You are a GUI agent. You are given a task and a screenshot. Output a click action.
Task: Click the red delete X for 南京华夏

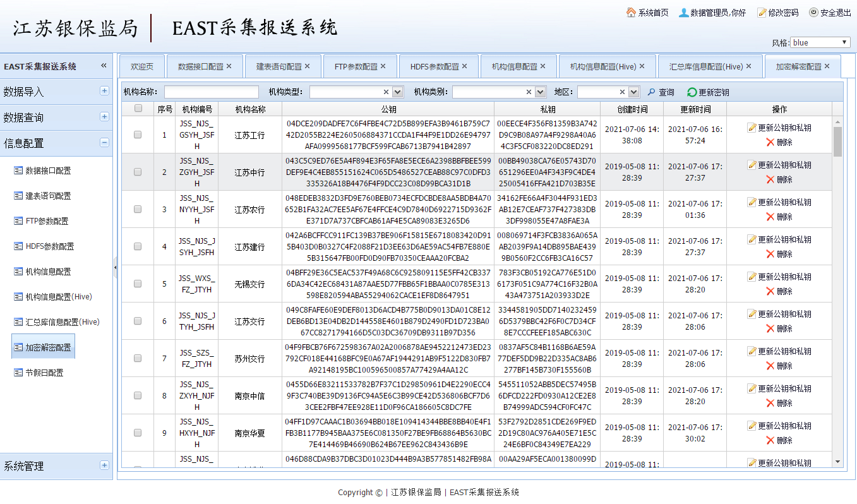[770, 440]
